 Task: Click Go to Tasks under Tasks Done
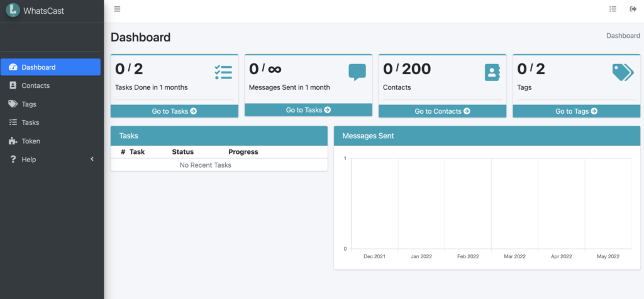click(x=174, y=111)
